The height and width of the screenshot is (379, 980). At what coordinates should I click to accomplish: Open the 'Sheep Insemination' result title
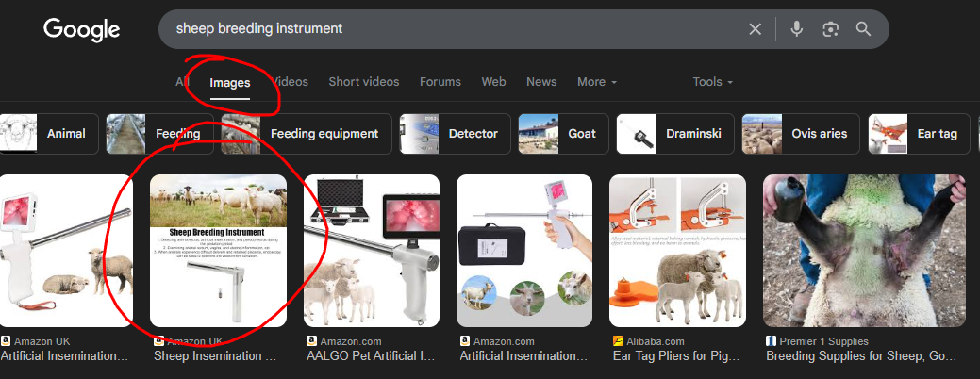216,355
